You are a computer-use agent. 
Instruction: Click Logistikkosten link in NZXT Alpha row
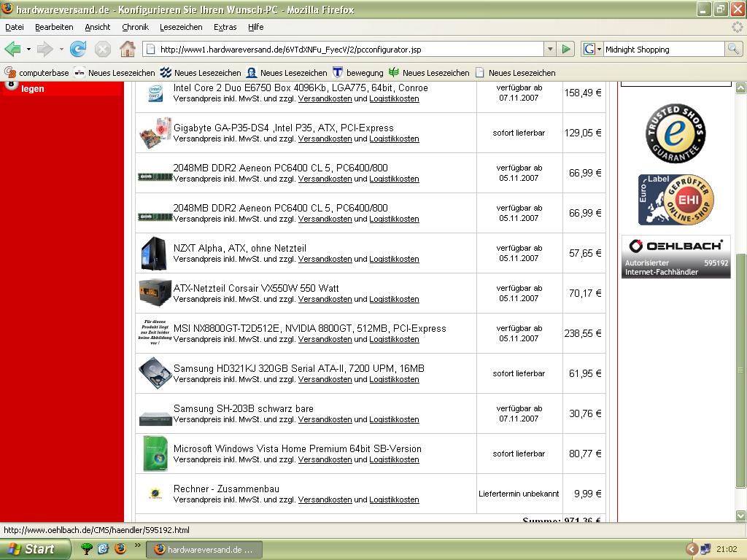394,259
